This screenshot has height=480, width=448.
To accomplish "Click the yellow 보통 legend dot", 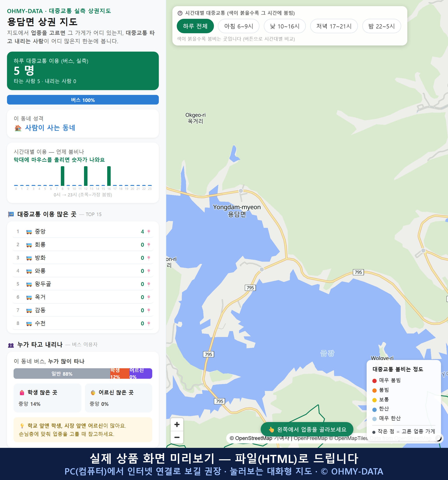I will 374,400.
